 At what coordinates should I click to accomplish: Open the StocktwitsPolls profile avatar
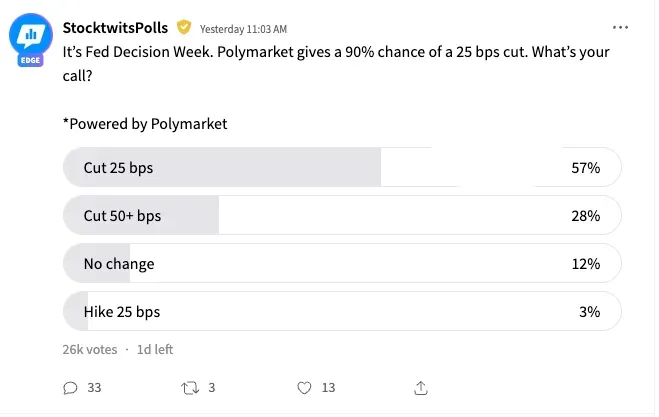(x=31, y=35)
